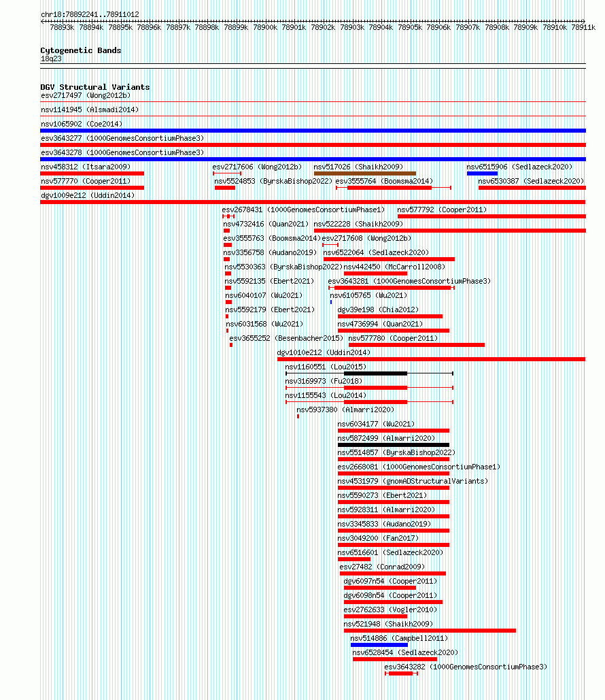
Task: Click the black bar for nsv5872499 (Almarri2020)
Action: coord(394,445)
